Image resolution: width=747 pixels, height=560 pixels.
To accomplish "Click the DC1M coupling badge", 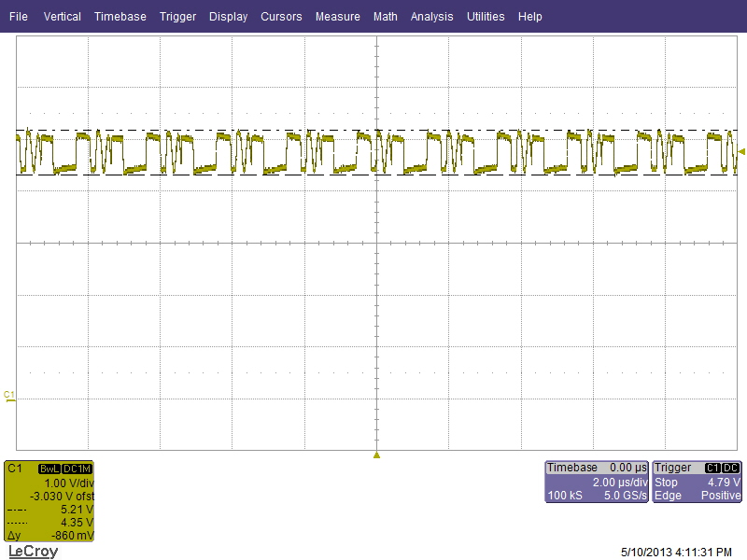I will (x=78, y=469).
